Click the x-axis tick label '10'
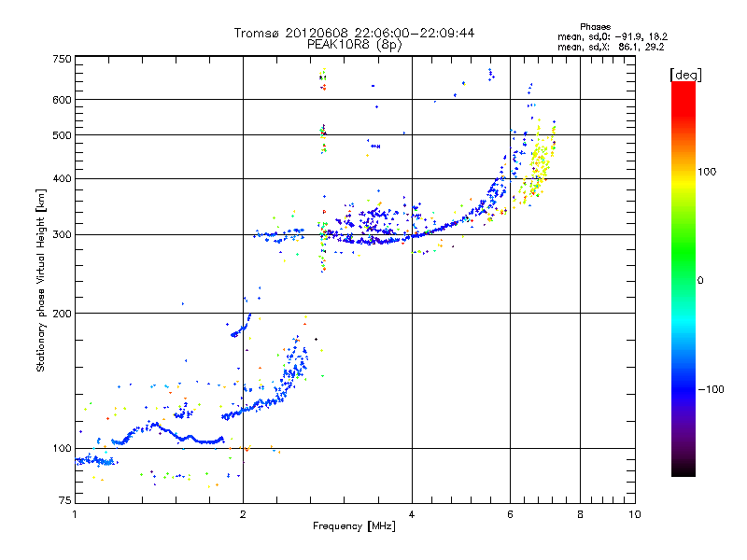Viewport: 747px width, 560px height. click(635, 514)
